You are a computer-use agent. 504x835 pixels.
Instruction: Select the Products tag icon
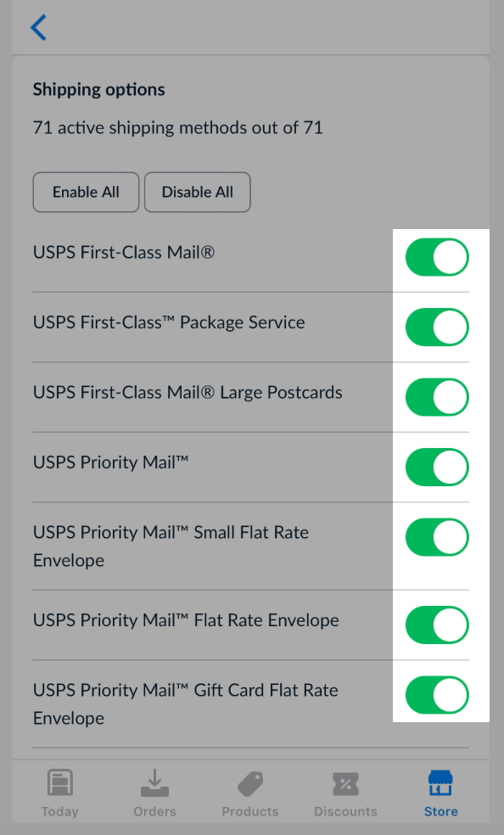[249, 782]
